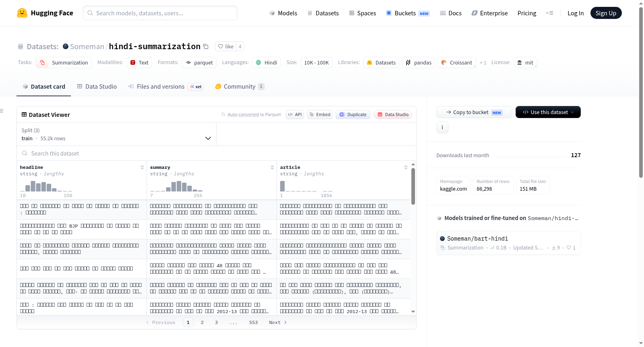Open the Community tab

tap(239, 87)
